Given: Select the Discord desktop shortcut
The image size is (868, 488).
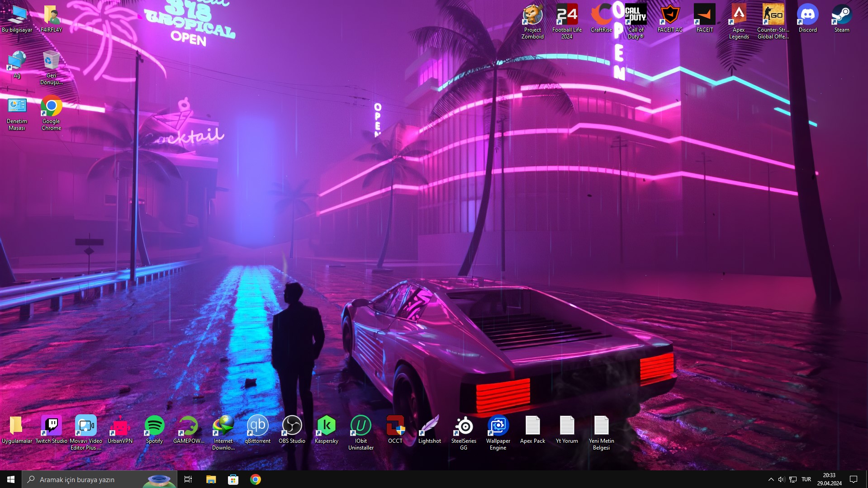Looking at the screenshot, I should point(808,19).
